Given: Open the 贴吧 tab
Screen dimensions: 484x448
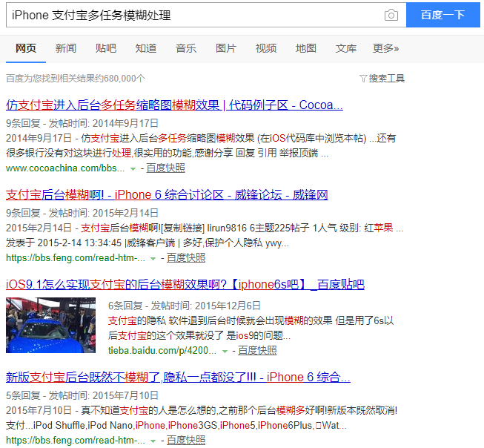Looking at the screenshot, I should pos(106,48).
